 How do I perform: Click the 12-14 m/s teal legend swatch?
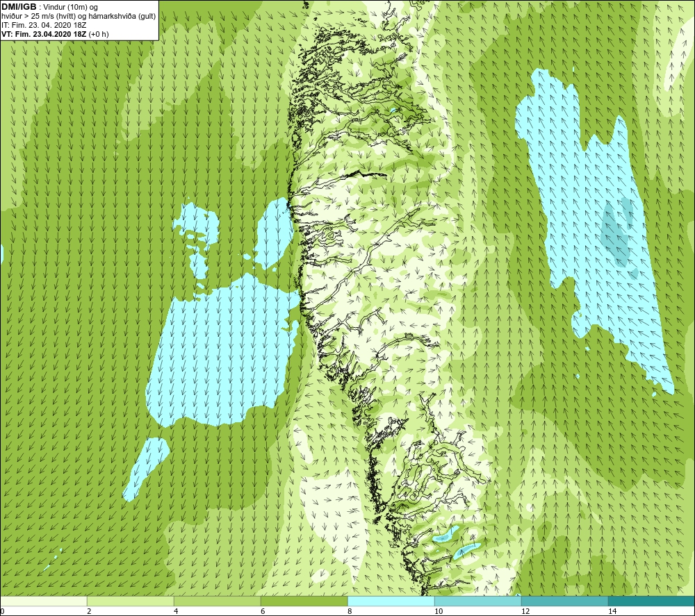click(564, 601)
